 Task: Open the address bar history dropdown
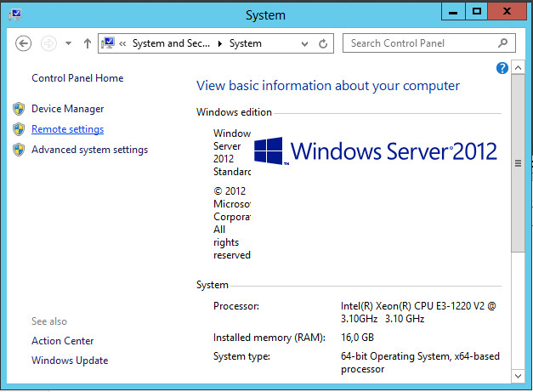304,43
